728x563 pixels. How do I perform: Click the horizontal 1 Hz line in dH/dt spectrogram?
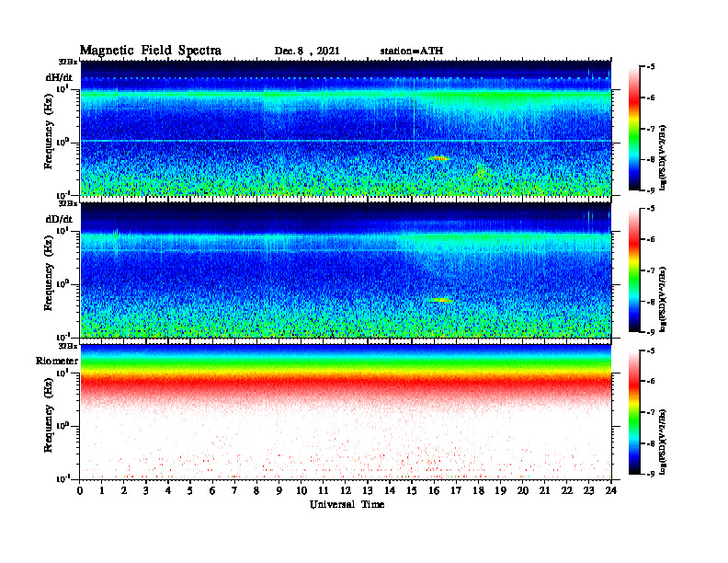(346, 140)
